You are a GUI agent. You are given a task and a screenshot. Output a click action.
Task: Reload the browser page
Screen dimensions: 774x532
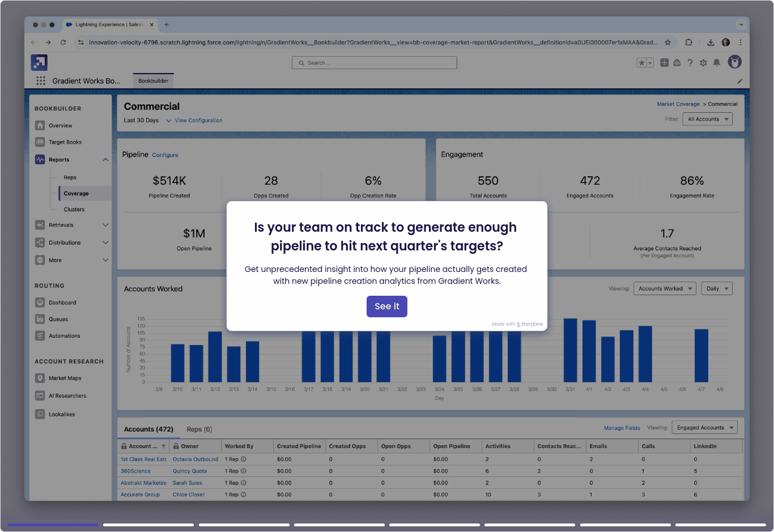[63, 42]
